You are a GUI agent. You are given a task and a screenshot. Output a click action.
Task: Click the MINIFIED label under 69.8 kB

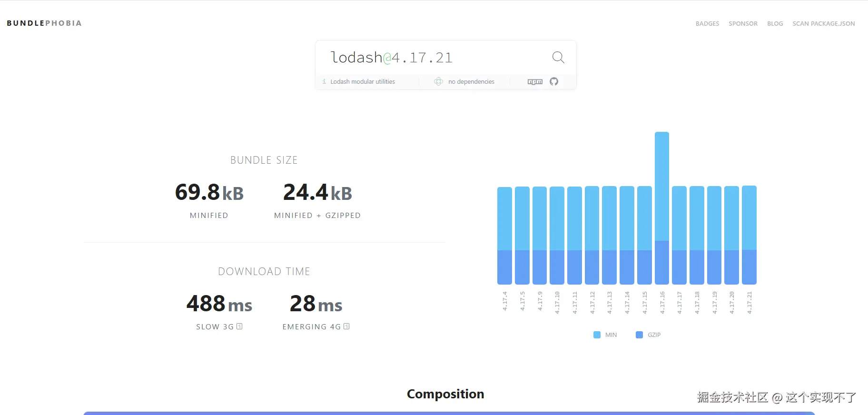pyautogui.click(x=209, y=215)
